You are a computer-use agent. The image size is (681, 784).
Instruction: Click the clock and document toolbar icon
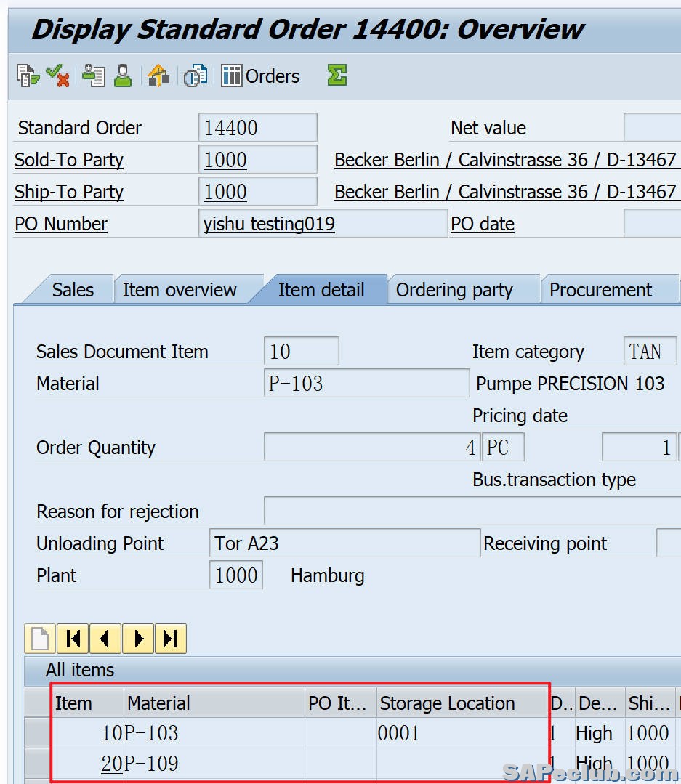[x=195, y=76]
